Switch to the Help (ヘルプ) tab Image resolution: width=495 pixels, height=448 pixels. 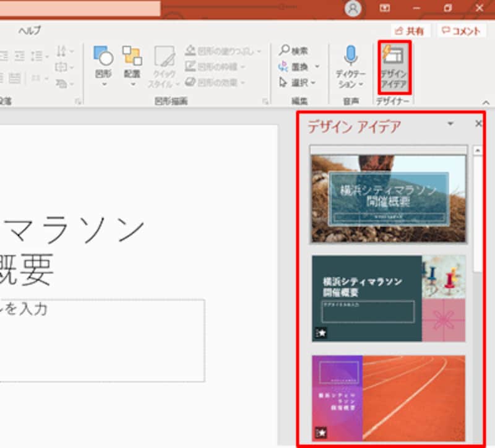[28, 30]
